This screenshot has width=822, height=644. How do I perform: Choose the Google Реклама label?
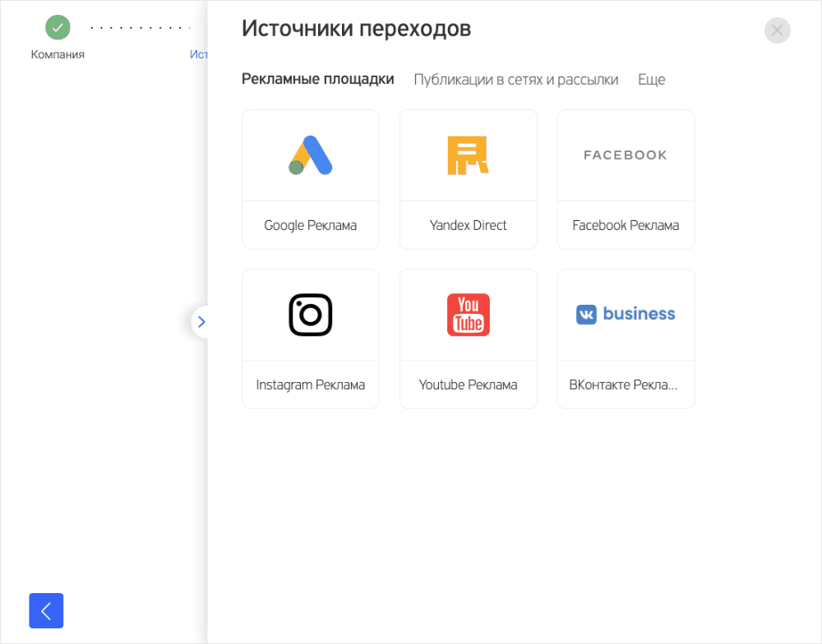tap(311, 225)
